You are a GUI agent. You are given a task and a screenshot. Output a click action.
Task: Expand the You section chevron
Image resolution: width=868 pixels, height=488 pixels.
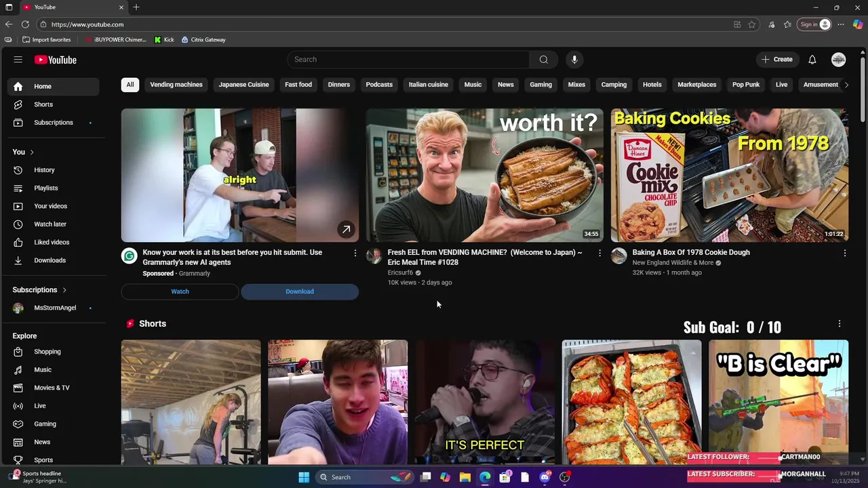(31, 152)
